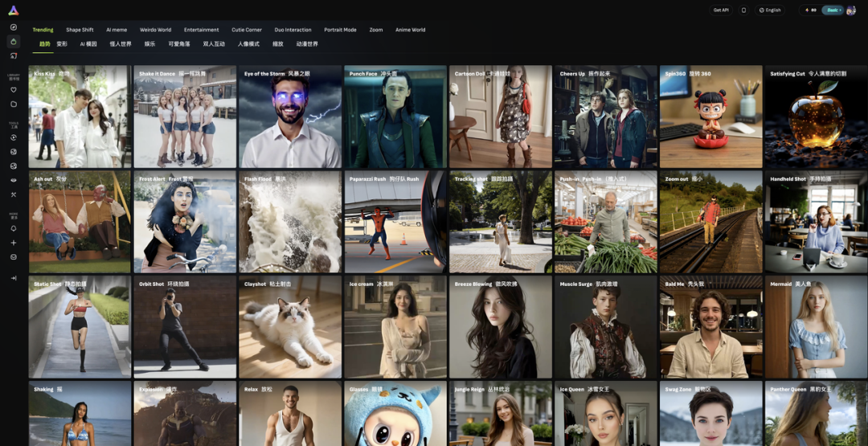Open the Flash Flood template thumbnail

pyautogui.click(x=290, y=222)
